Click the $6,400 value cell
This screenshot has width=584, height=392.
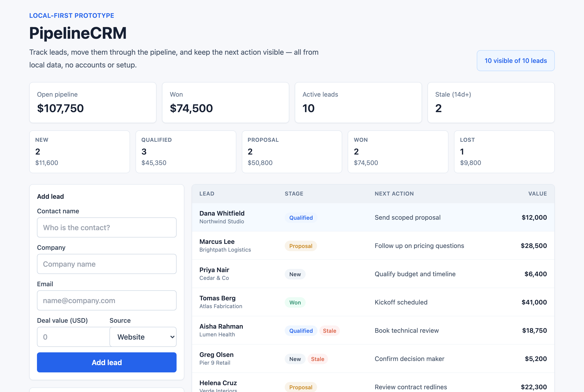[536, 274]
